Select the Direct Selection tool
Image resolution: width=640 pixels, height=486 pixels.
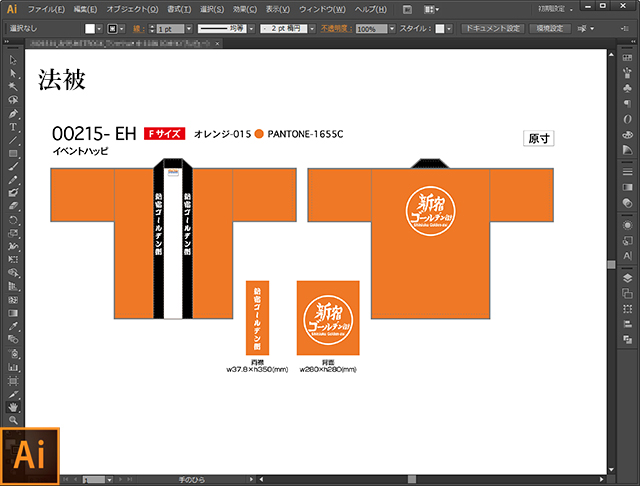click(13, 73)
